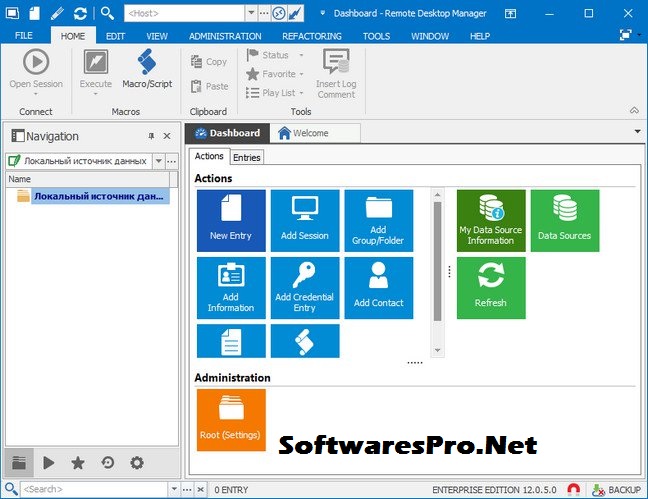Click the Open Session play icon
648x499 pixels.
click(x=36, y=62)
